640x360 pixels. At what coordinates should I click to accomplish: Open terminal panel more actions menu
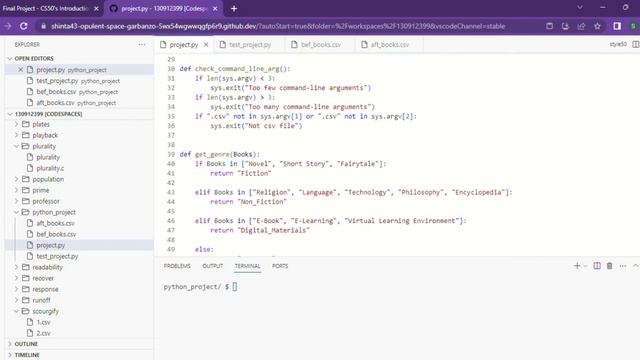click(x=622, y=266)
